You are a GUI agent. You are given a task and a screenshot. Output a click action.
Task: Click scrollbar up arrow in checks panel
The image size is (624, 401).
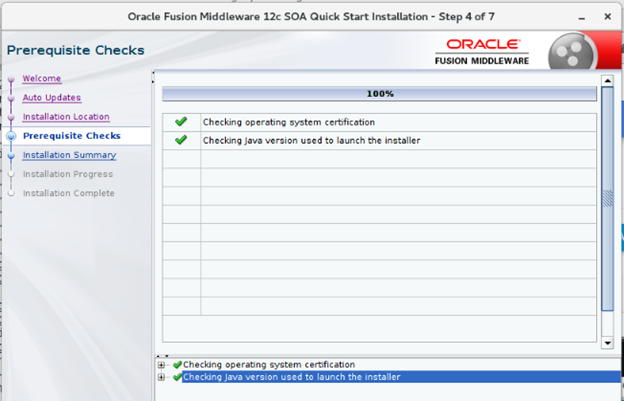[607, 80]
